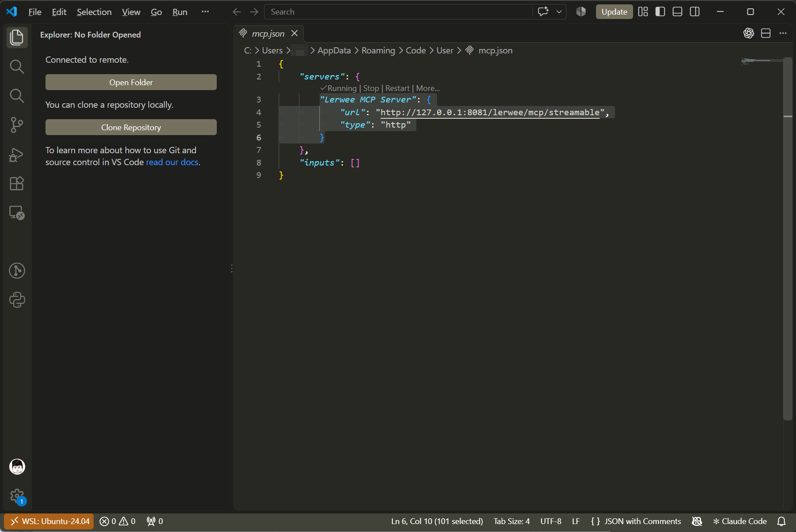This screenshot has width=796, height=532.
Task: Open the Run menu
Action: tap(180, 12)
